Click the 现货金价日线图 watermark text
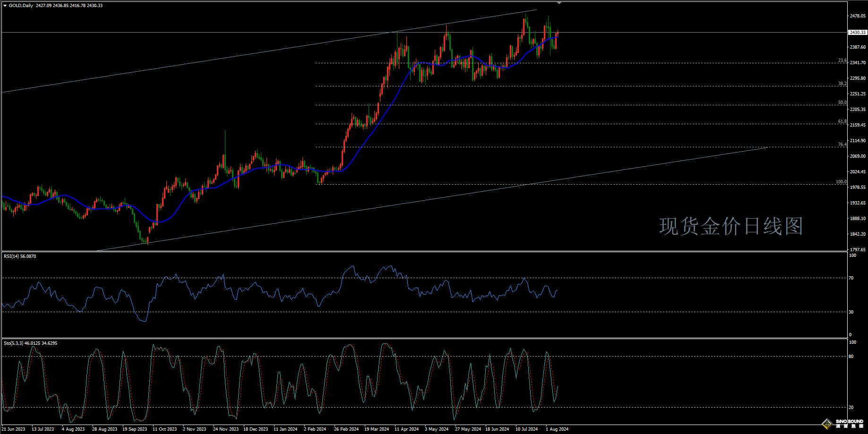 [731, 227]
